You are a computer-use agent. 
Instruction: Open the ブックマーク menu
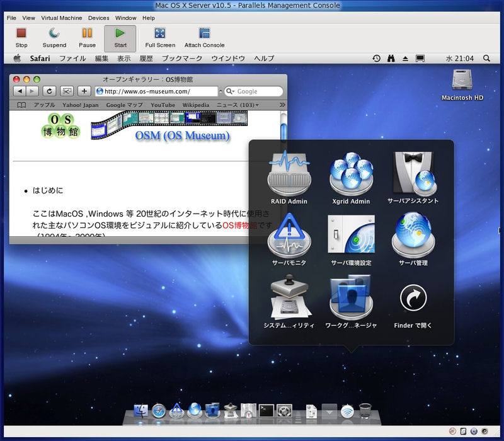pos(182,58)
